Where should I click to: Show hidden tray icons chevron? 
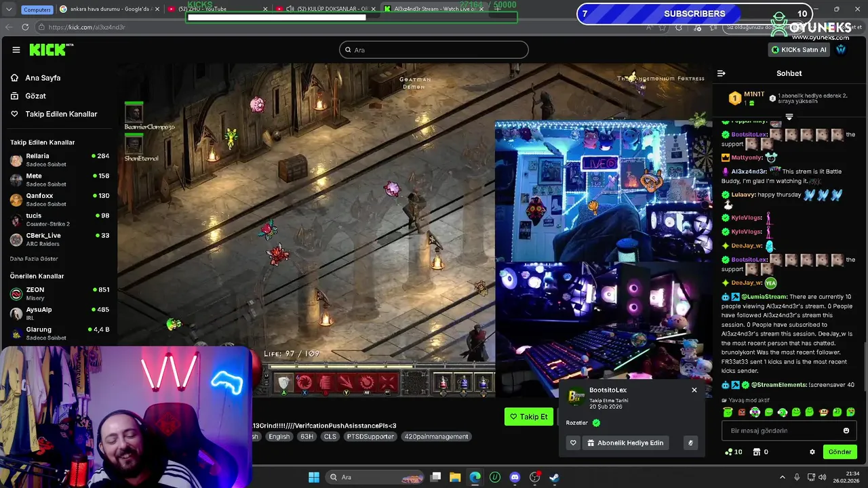tap(782, 477)
